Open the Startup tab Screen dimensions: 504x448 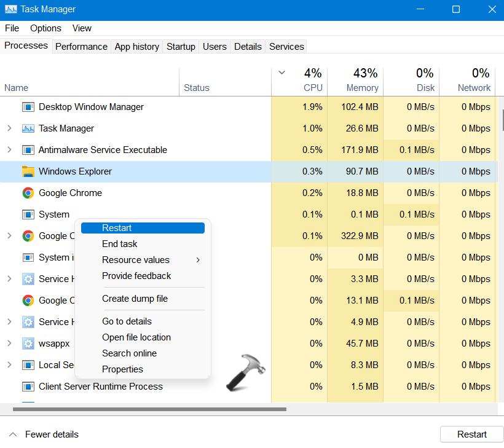pyautogui.click(x=181, y=47)
